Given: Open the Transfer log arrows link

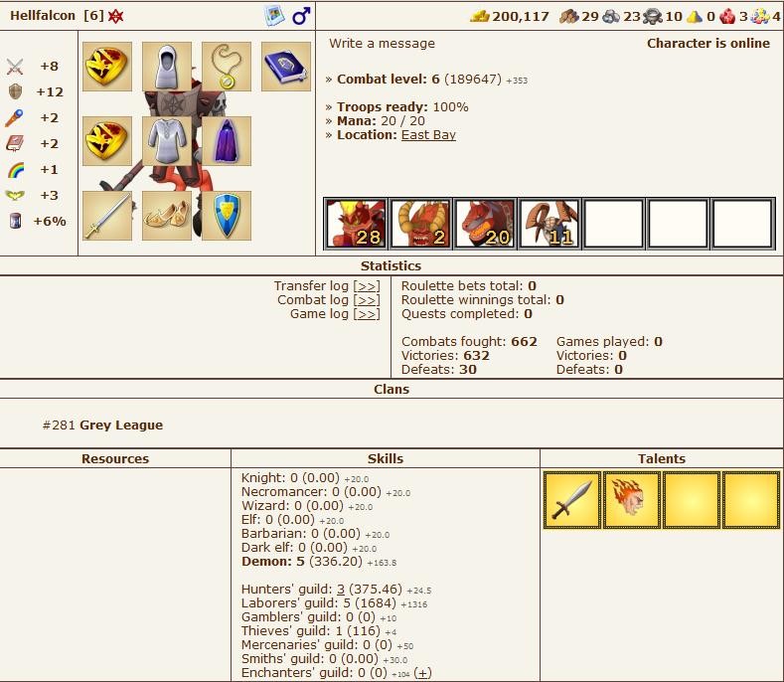Looking at the screenshot, I should click(367, 286).
